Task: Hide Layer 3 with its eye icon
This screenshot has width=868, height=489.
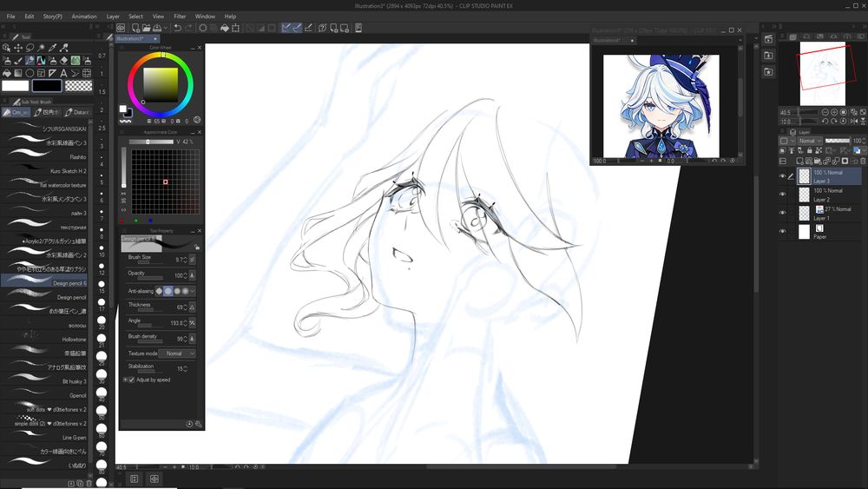Action: click(782, 176)
